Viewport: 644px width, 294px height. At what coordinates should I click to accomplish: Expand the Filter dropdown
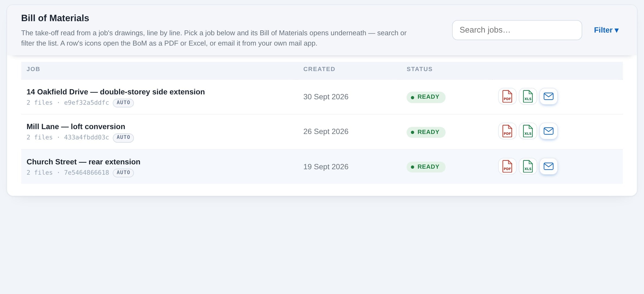click(606, 30)
